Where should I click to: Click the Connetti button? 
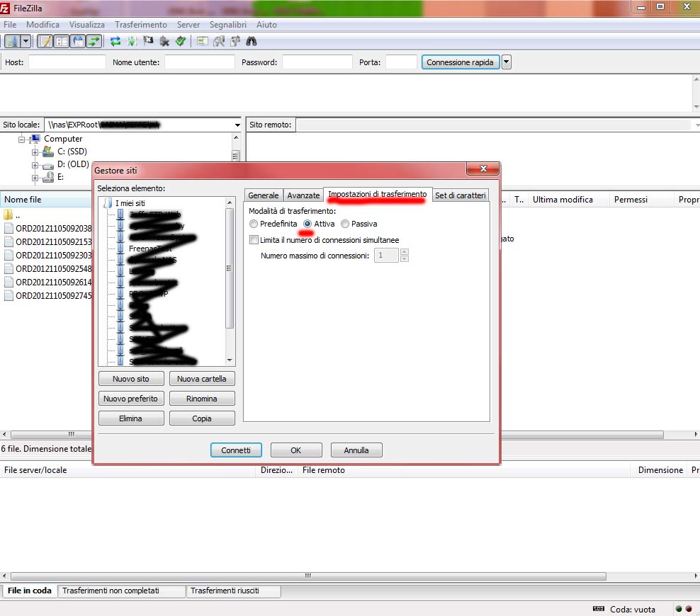click(x=236, y=450)
